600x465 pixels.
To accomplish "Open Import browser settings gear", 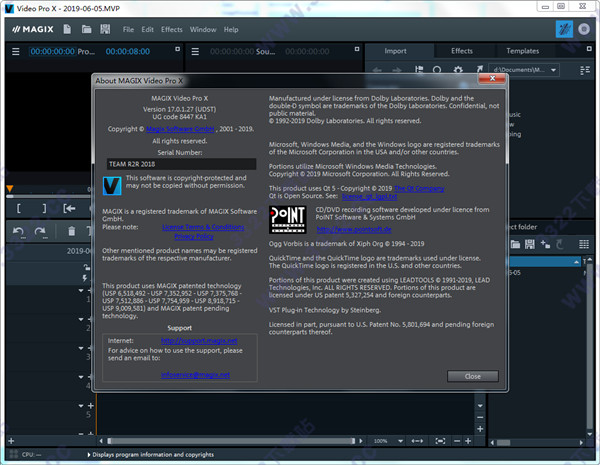I will pos(458,70).
